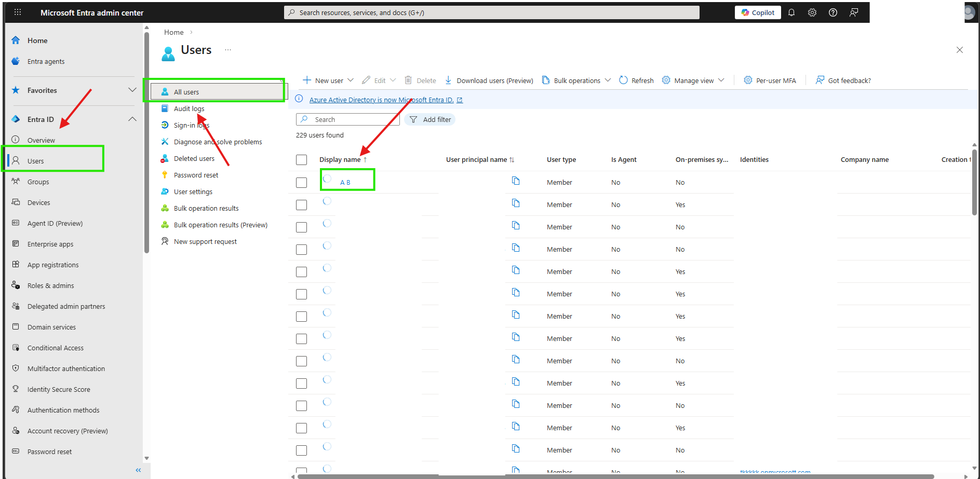Viewport: 980px width, 479px height.
Task: Click Add filter button
Action: pos(430,119)
